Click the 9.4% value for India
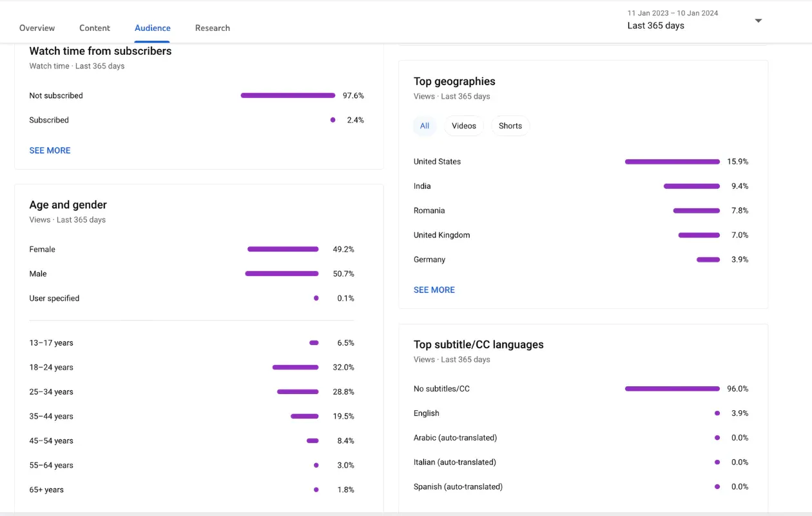The image size is (812, 516). coord(740,186)
